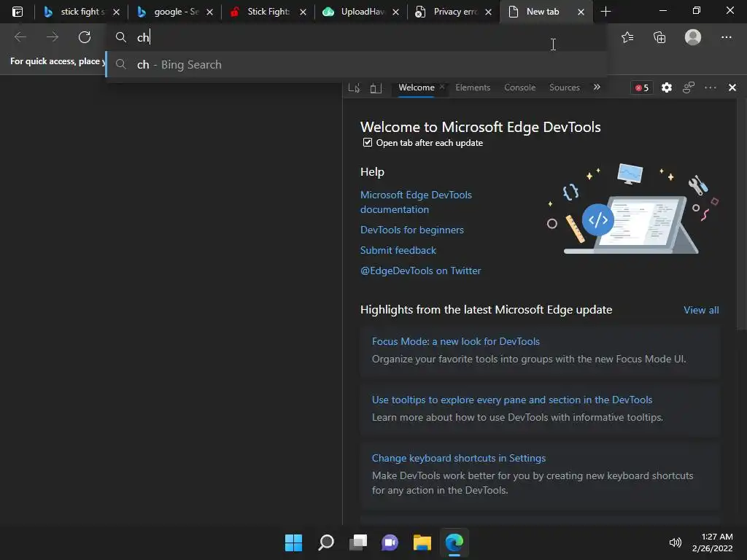747x560 pixels.
Task: Open Microsoft Edge DevTools documentation link
Action: point(416,202)
